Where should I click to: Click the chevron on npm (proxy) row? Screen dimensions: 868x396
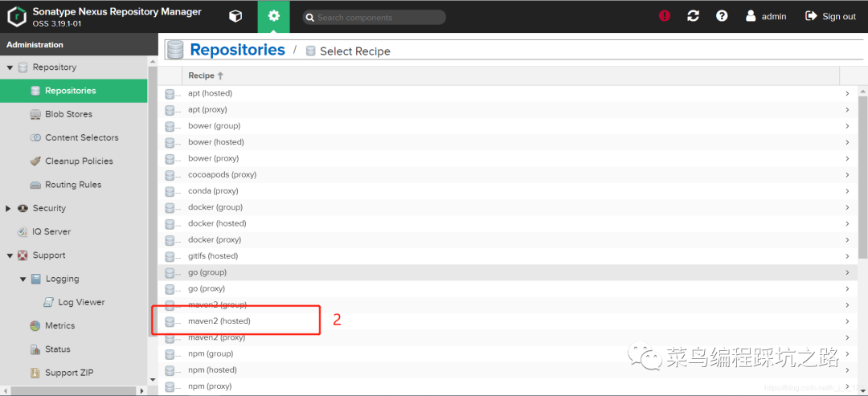(848, 386)
